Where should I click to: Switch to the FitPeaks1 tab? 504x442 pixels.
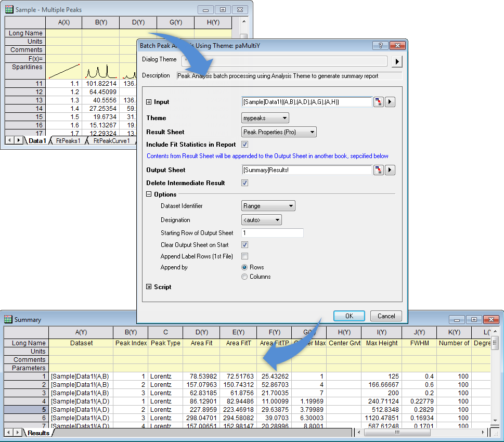68,140
